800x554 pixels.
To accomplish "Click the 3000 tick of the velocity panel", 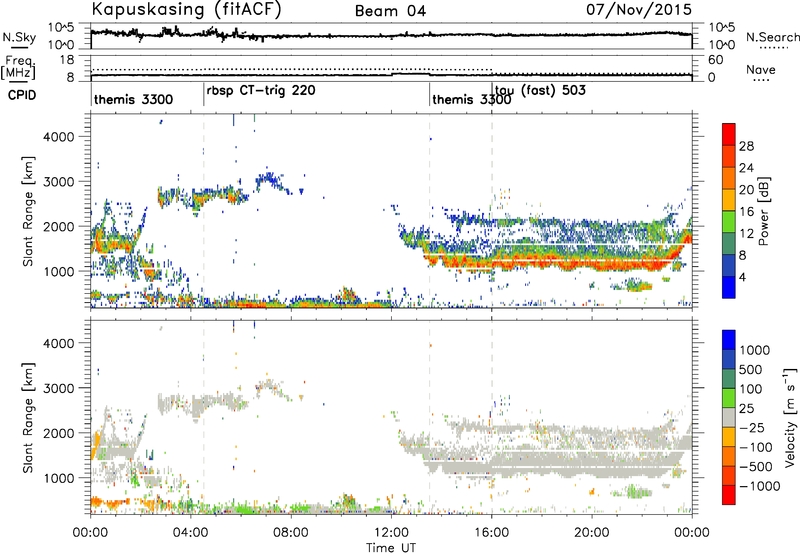I will (x=59, y=388).
